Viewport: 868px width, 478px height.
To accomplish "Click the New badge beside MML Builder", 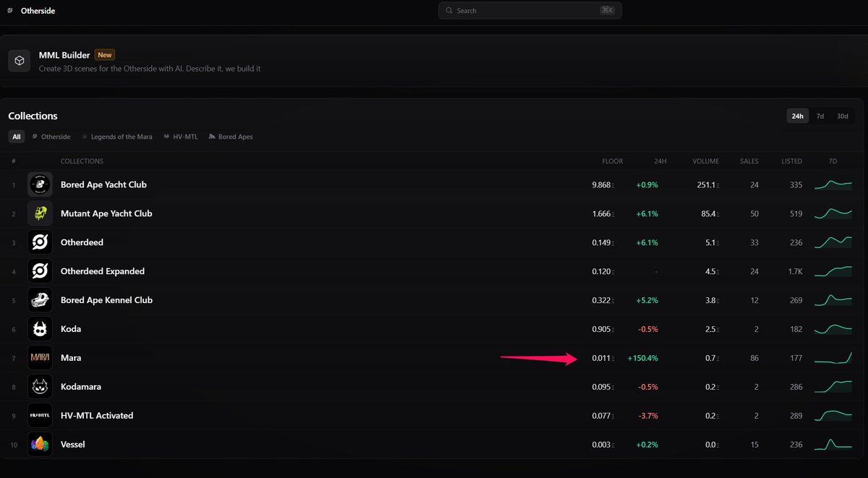I will point(105,55).
